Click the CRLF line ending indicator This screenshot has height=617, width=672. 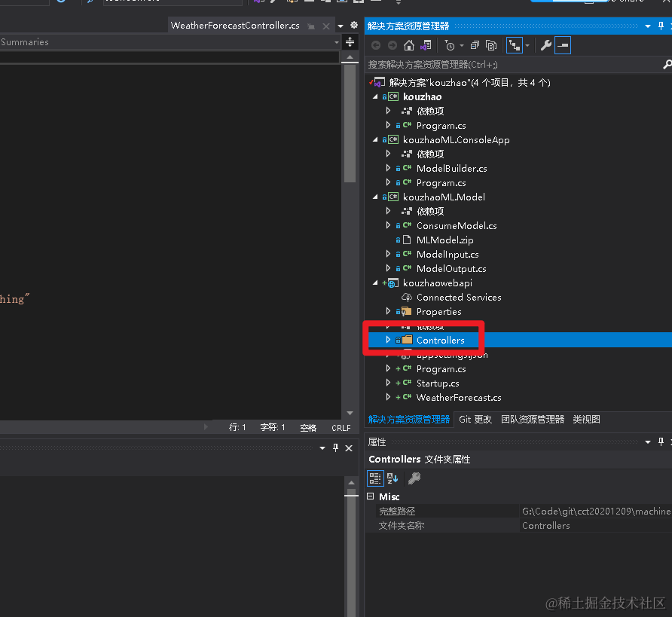pyautogui.click(x=341, y=428)
